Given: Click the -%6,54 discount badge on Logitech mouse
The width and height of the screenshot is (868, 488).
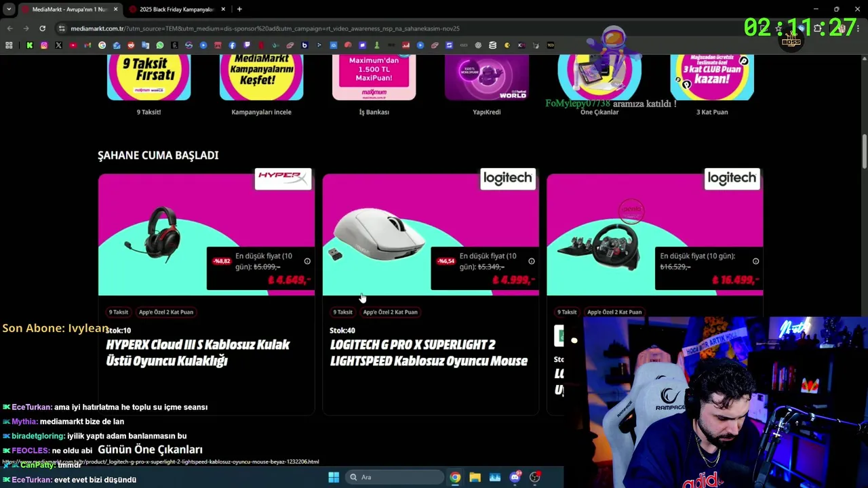Looking at the screenshot, I should click(x=446, y=261).
